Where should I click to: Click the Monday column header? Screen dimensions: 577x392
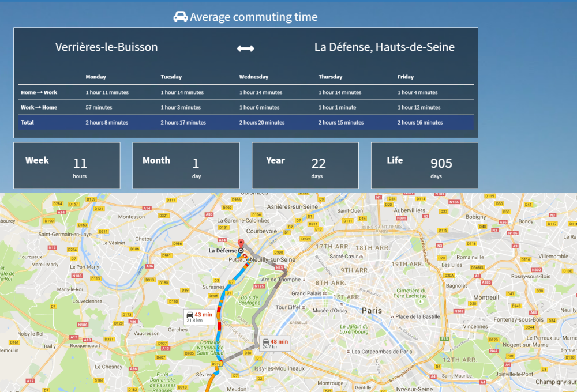tap(96, 77)
